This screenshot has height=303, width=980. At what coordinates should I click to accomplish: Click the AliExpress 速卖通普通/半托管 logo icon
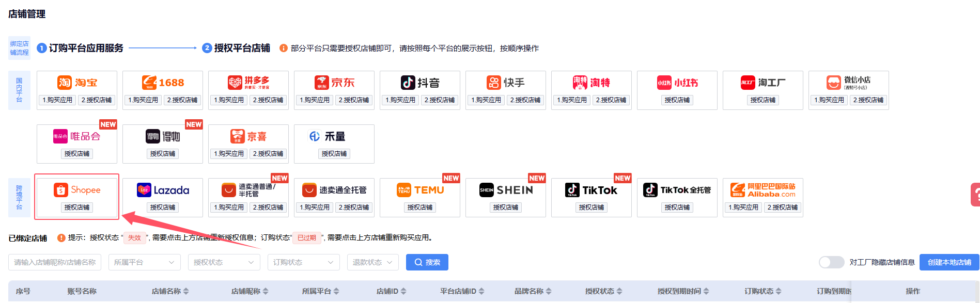(x=229, y=190)
